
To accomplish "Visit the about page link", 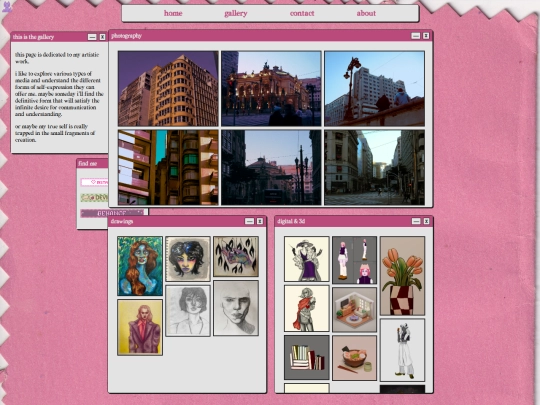I will click(366, 13).
